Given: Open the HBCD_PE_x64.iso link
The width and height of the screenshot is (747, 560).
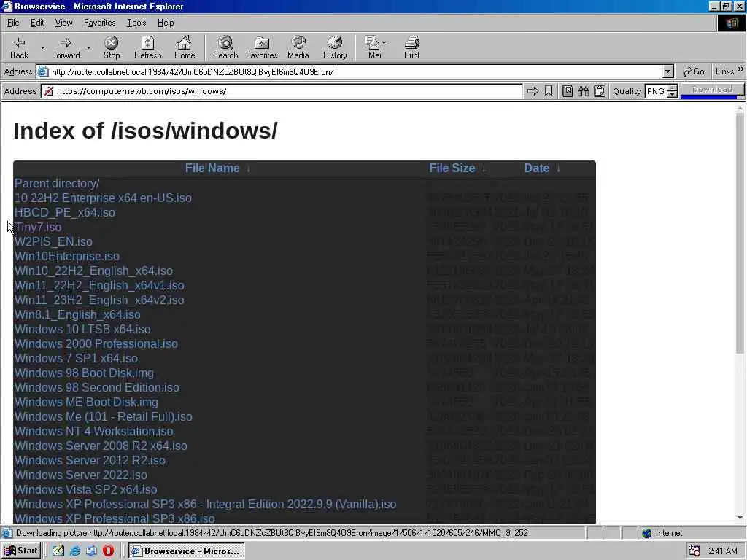Looking at the screenshot, I should [x=64, y=212].
